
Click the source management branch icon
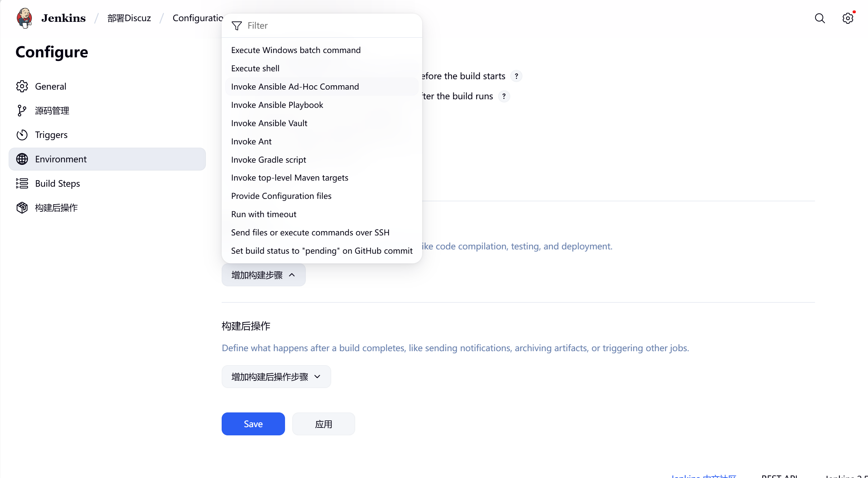click(22, 111)
